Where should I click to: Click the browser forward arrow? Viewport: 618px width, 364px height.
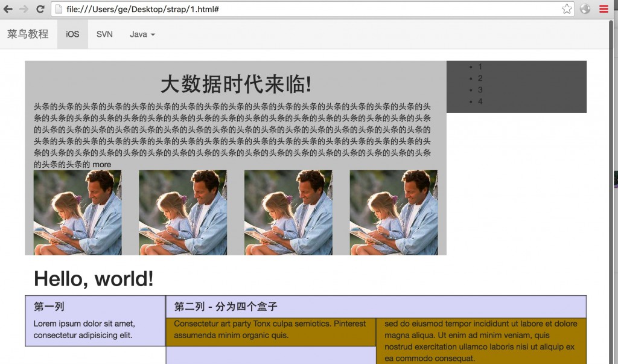[24, 9]
